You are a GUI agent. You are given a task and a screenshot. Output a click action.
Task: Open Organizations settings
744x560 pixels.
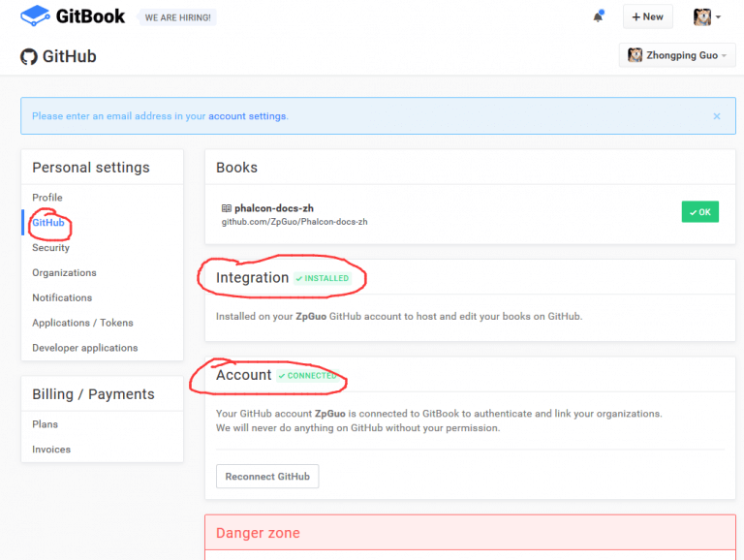pyautogui.click(x=64, y=273)
